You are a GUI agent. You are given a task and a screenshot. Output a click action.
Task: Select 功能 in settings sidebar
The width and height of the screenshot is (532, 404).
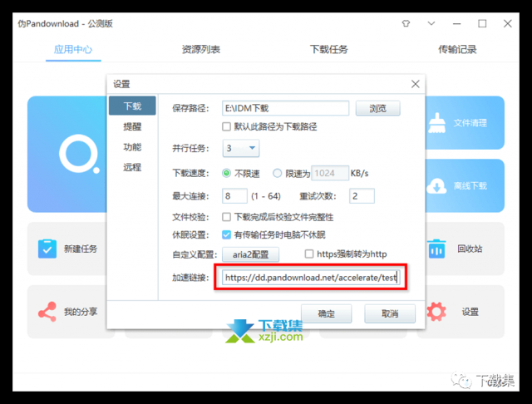(x=132, y=147)
